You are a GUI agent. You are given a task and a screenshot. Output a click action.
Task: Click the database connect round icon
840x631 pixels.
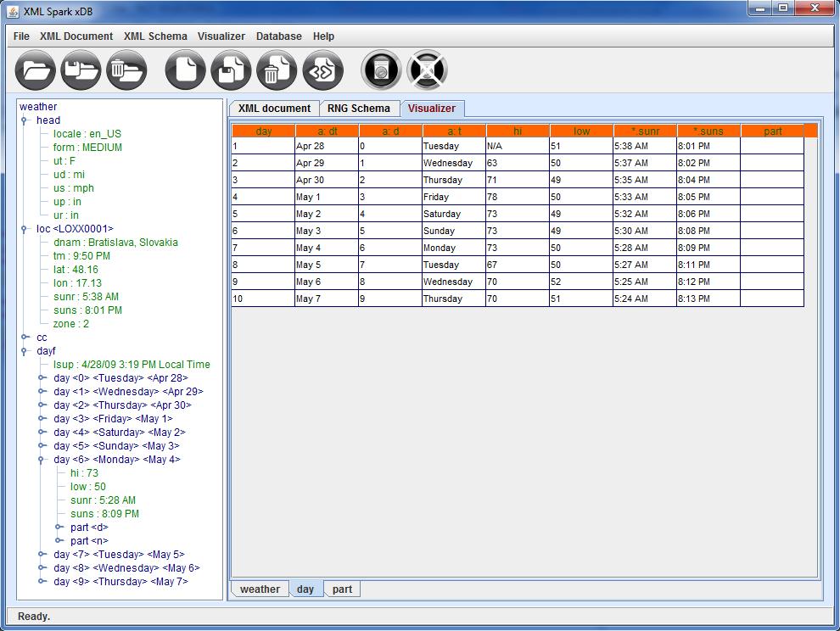coord(381,70)
